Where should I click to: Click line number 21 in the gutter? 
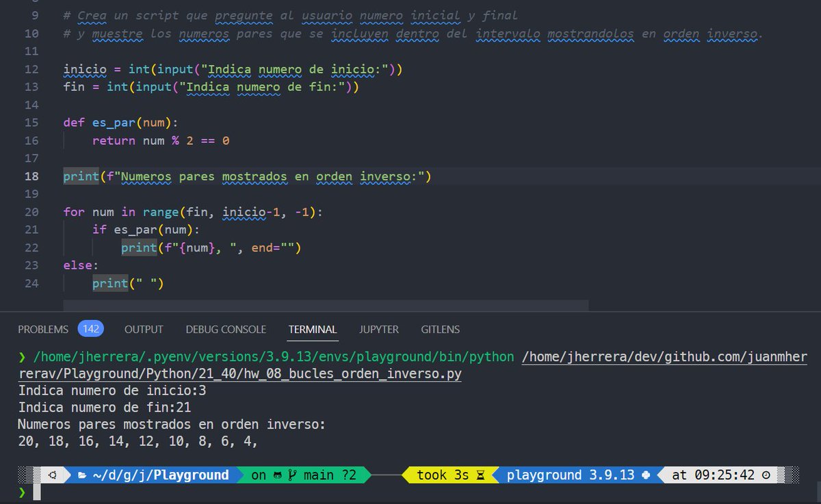click(x=32, y=230)
